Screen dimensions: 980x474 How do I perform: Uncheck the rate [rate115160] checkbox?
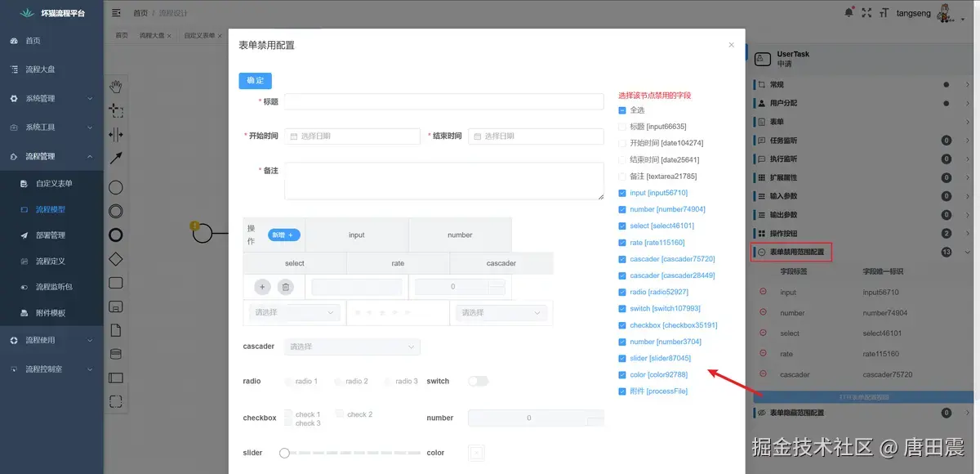(622, 243)
